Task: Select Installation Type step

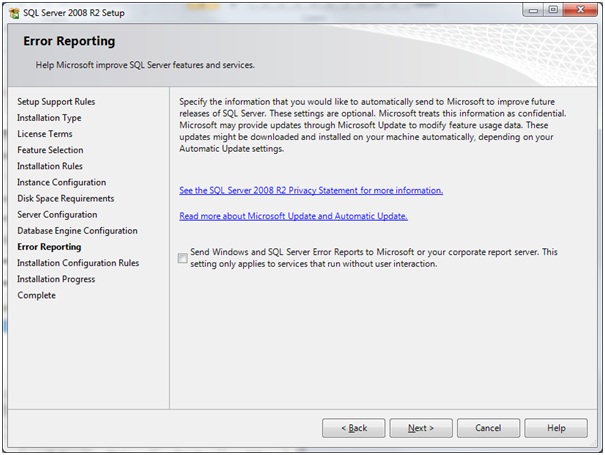Action: 49,118
